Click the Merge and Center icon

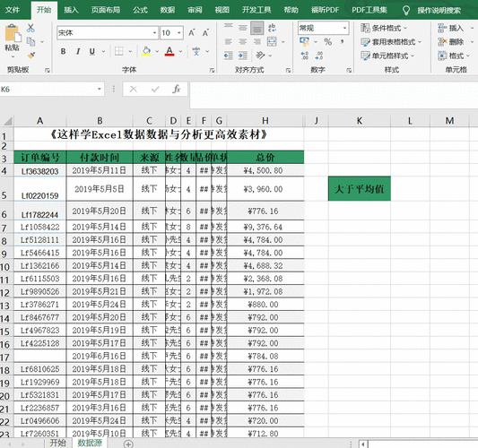[272, 42]
